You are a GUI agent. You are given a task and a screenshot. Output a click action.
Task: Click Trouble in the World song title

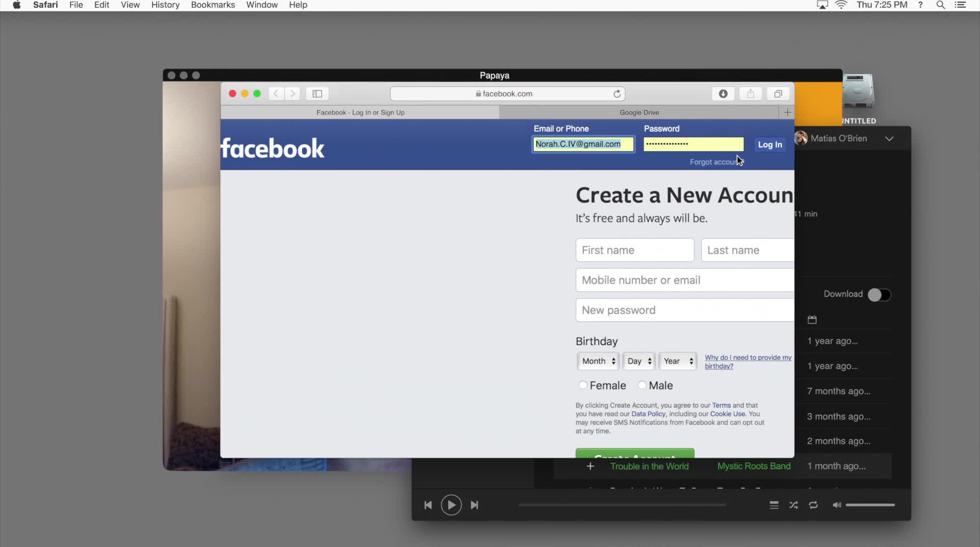pos(649,466)
